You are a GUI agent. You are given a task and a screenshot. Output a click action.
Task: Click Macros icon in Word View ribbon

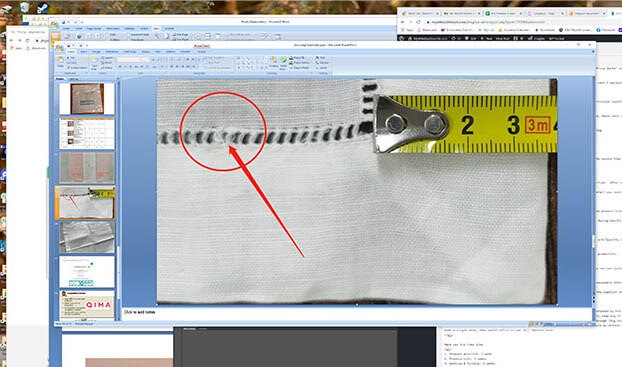[x=278, y=36]
